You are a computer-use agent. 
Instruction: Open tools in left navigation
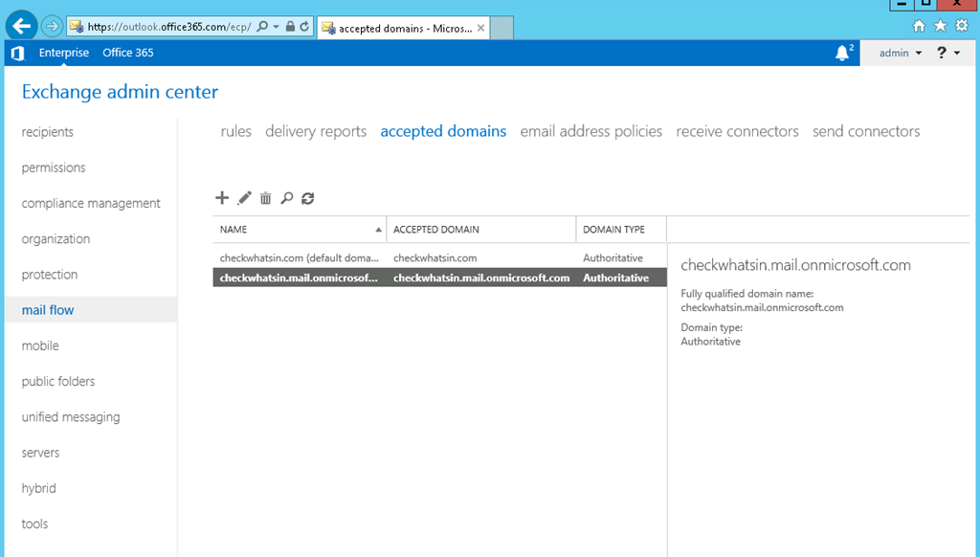[34, 524]
